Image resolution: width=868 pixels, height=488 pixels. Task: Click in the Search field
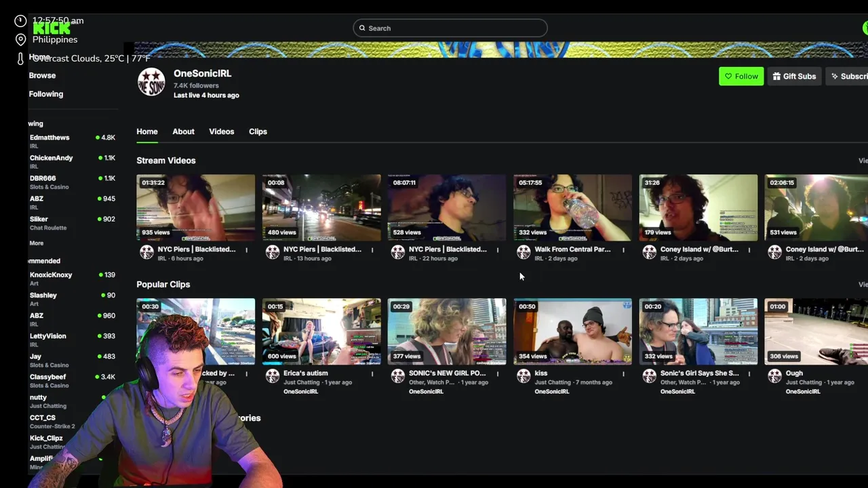point(450,28)
